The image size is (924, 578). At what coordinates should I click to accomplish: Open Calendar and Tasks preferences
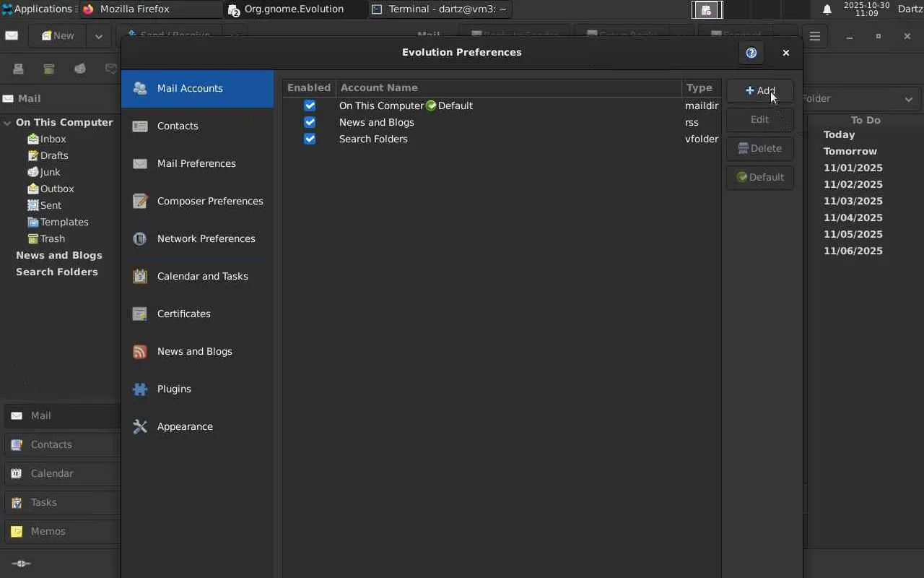click(197, 276)
